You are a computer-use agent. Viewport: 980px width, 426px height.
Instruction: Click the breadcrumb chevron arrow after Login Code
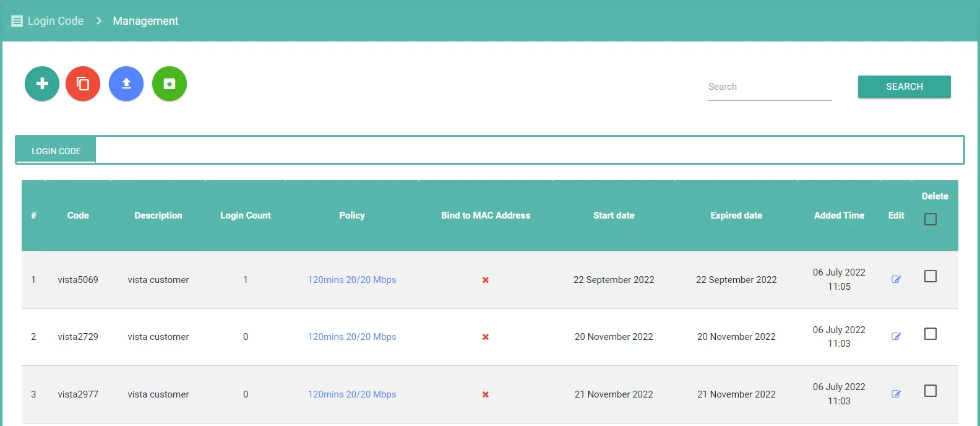pyautogui.click(x=99, y=21)
